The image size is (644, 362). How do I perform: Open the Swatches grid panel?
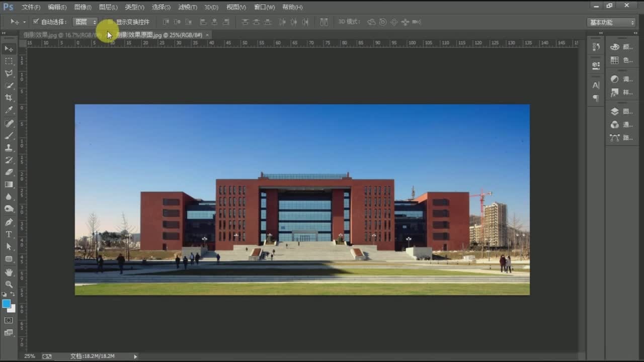[x=622, y=60]
